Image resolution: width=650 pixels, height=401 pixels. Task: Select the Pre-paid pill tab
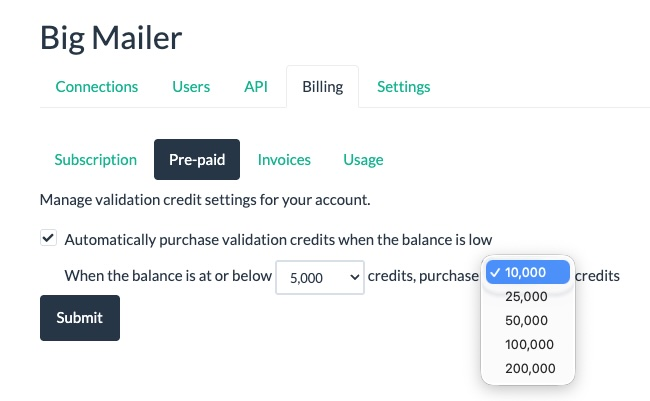coord(197,160)
